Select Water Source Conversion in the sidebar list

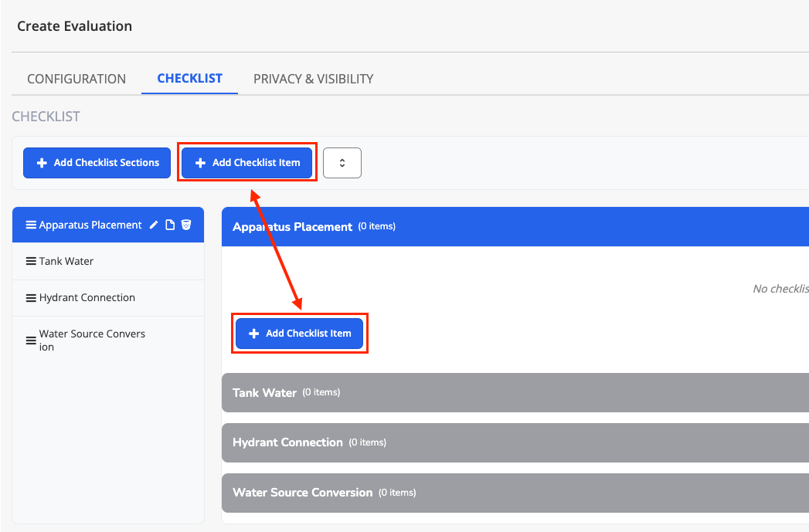[108, 341]
